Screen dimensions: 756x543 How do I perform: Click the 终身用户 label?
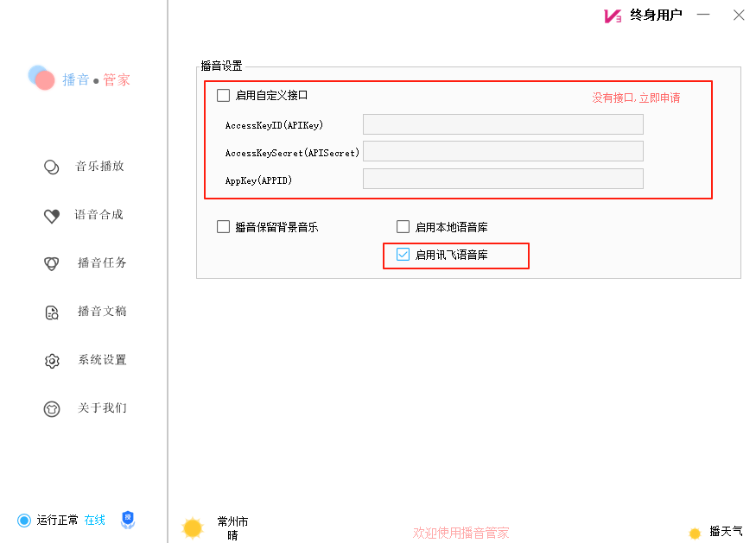[656, 16]
